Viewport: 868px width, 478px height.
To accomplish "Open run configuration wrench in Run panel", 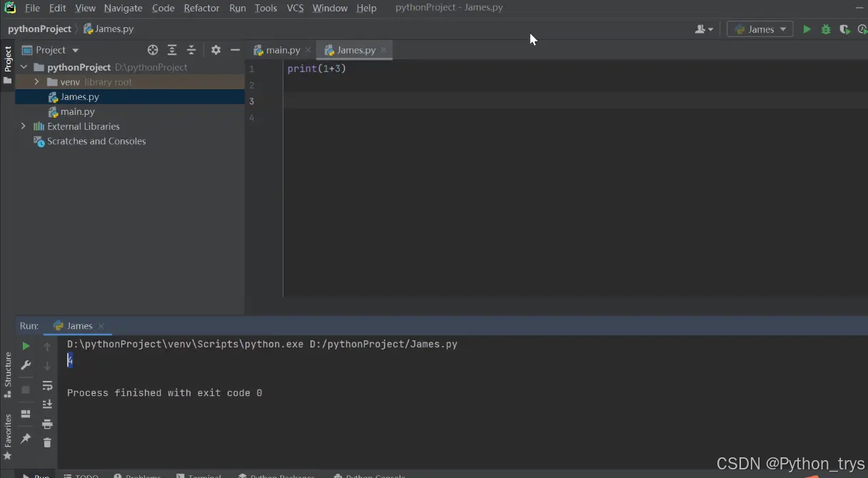I will (x=26, y=365).
